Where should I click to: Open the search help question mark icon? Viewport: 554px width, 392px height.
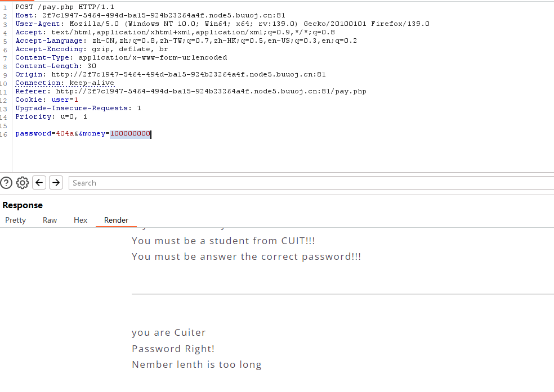point(6,183)
